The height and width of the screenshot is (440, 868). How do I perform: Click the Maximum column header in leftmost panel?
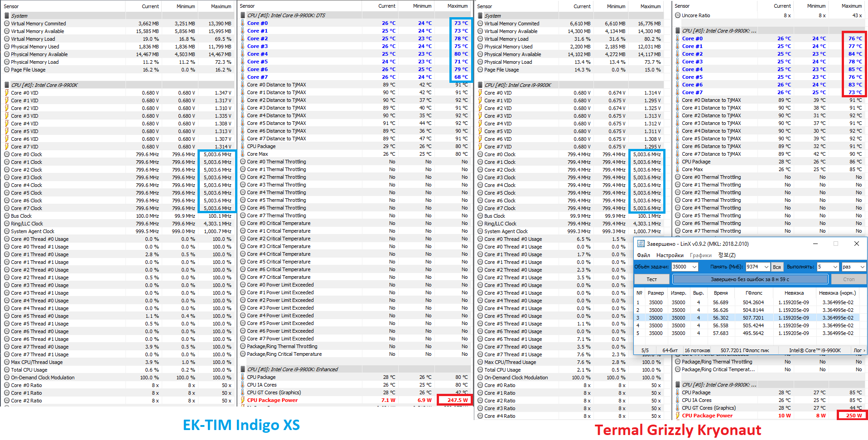[x=221, y=6]
